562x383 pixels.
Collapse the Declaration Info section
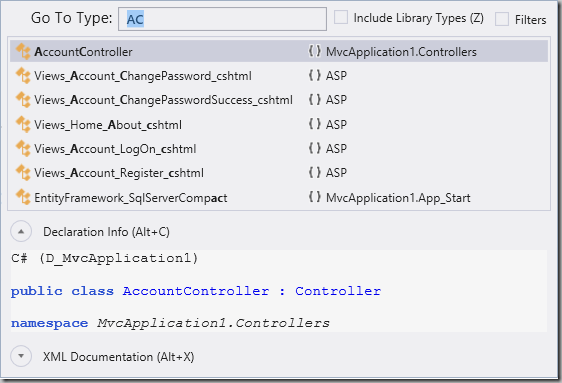(21, 231)
